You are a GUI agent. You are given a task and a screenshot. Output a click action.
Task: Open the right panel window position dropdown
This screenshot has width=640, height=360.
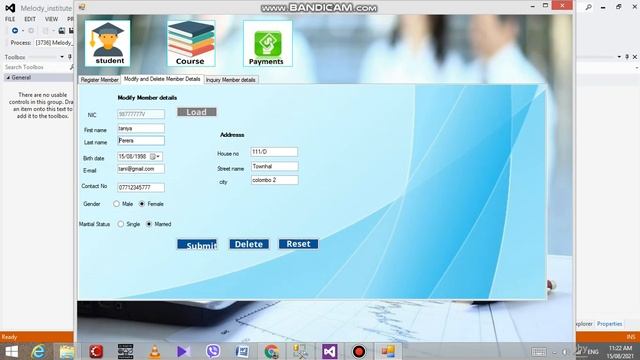pyautogui.click(x=619, y=57)
